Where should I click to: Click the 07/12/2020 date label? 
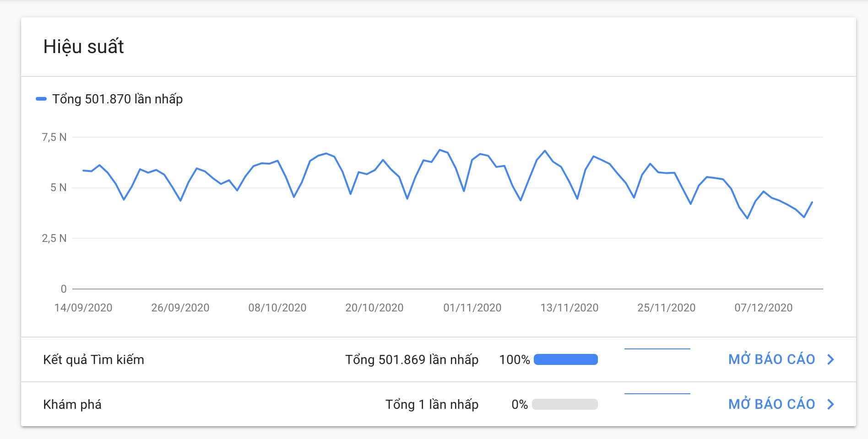[x=763, y=308]
